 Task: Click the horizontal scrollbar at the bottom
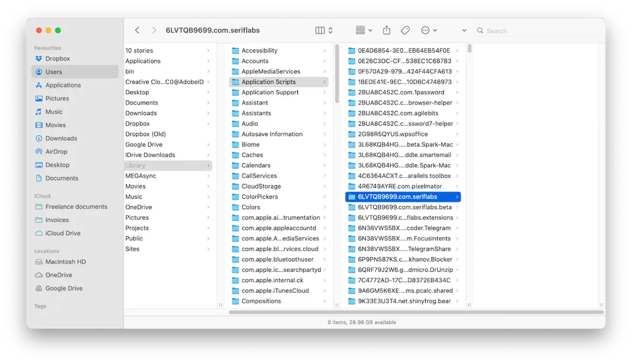416,312
